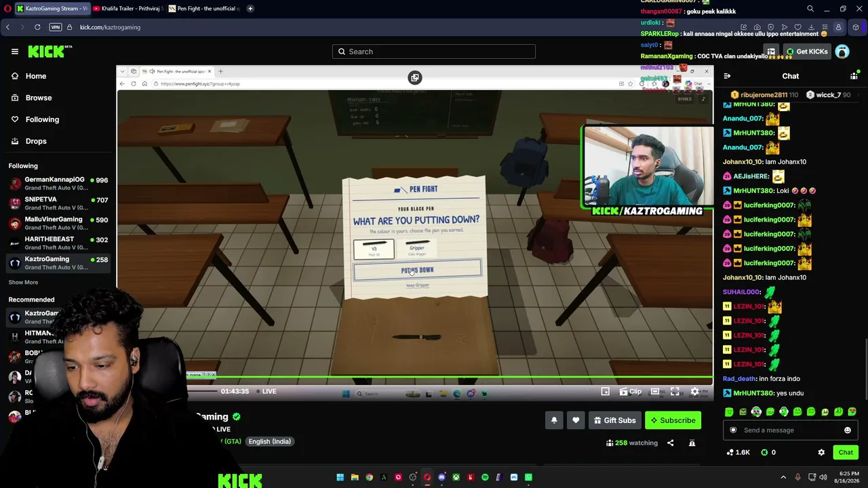Viewport: 868px width, 488px height.
Task: Show hidden system tray icons
Action: click(783, 477)
